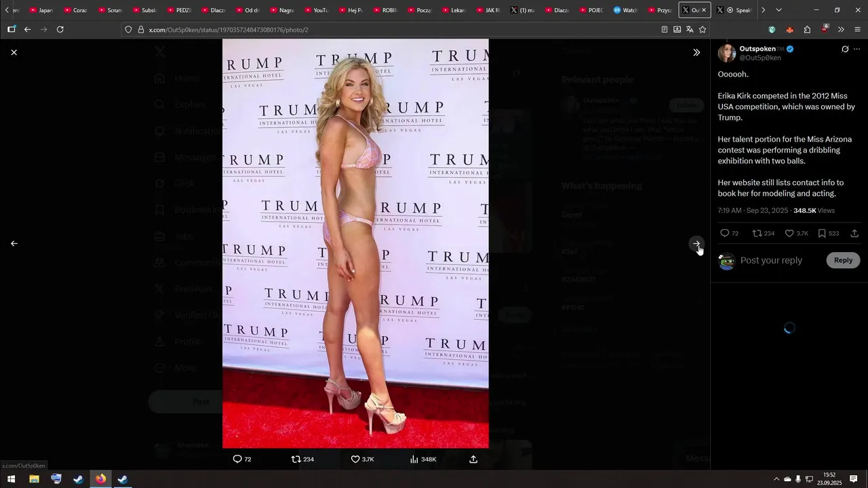This screenshot has height=488, width=868.
Task: Repost from the sidebar 234 icon
Action: [757, 233]
